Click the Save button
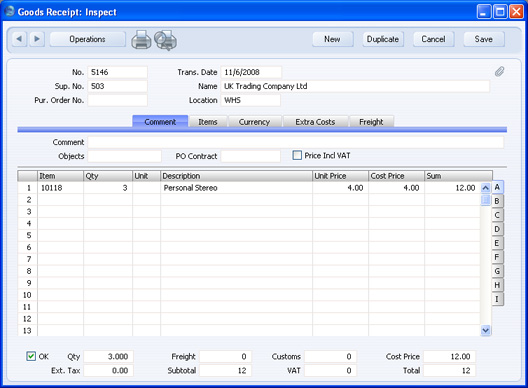 coord(484,39)
